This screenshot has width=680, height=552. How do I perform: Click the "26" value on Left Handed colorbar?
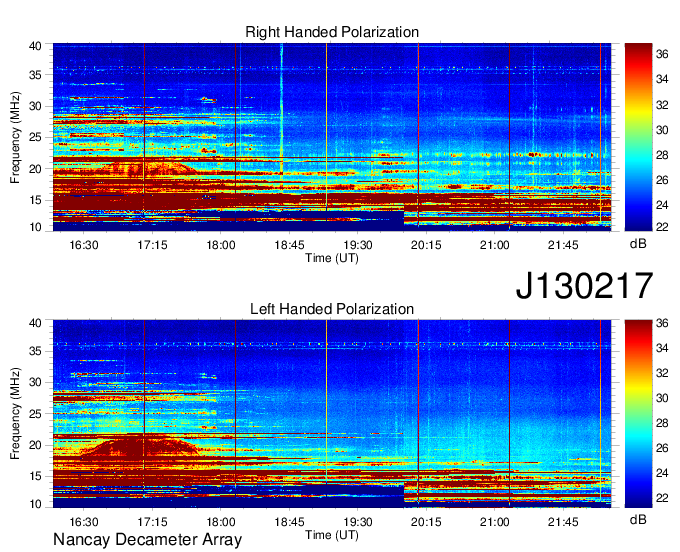[x=662, y=448]
